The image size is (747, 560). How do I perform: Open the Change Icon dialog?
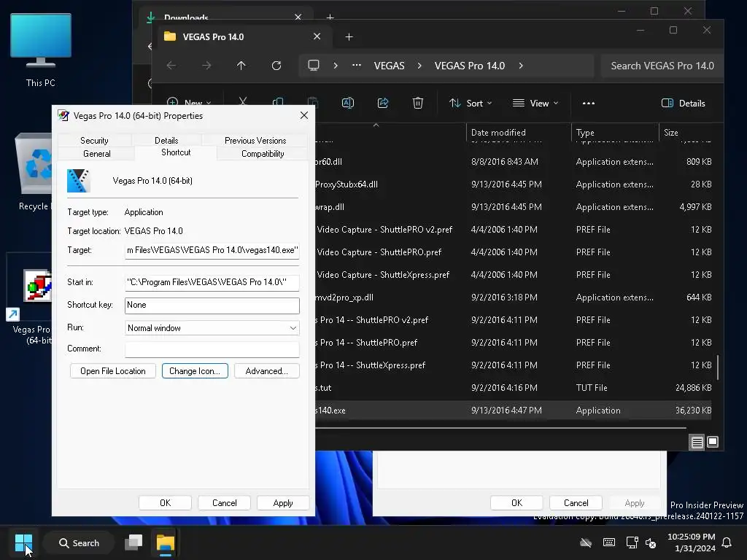tap(195, 371)
